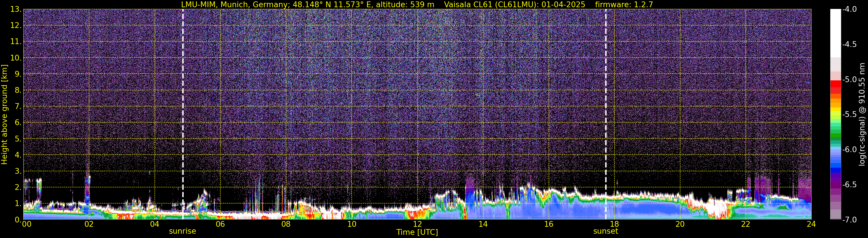
Task: Click the '-4.0' colorbar tick label
Action: pos(849,10)
